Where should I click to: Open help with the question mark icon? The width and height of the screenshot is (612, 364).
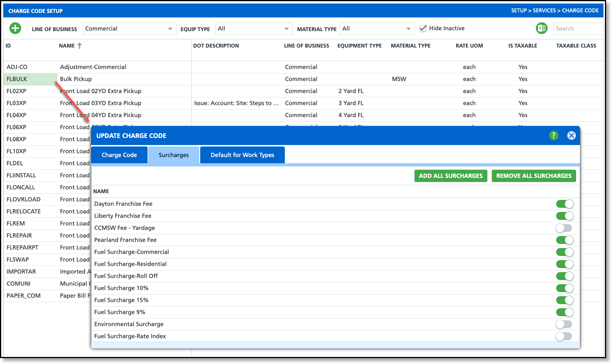[x=554, y=135]
